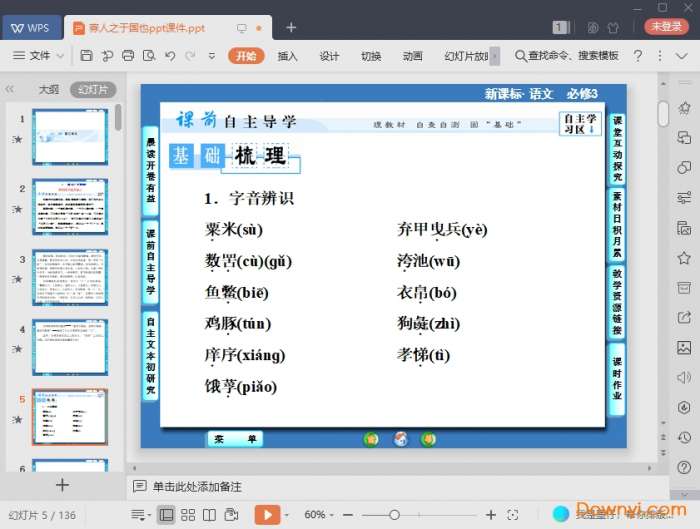The image size is (700, 529).
Task: Open the 设计 tab
Action: (x=329, y=56)
